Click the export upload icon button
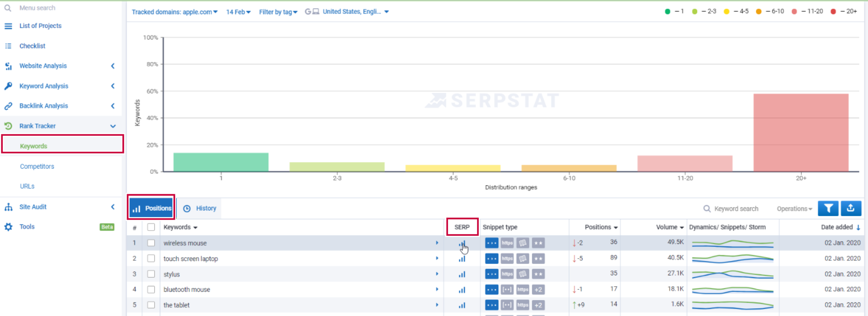This screenshot has width=868, height=316. pos(850,208)
